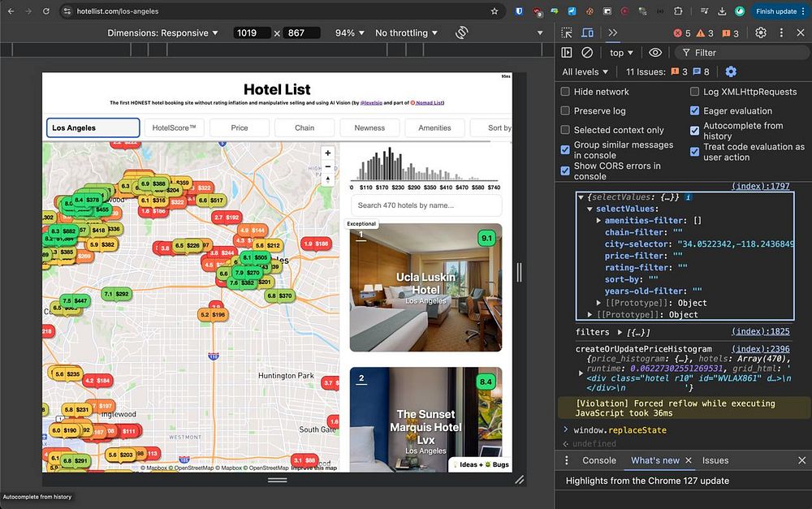Click the hotel name search field
The width and height of the screenshot is (812, 509).
[x=426, y=205]
